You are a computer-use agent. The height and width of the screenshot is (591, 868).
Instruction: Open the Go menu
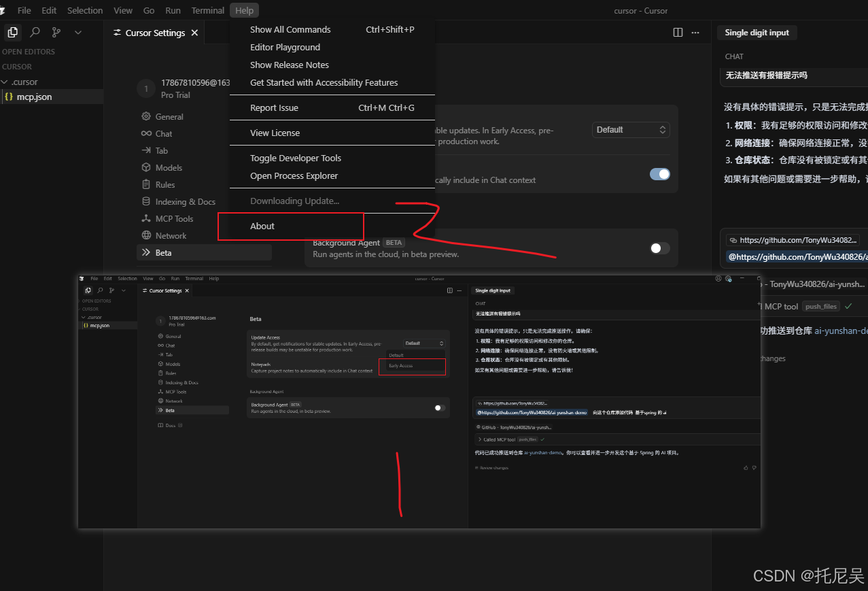149,10
